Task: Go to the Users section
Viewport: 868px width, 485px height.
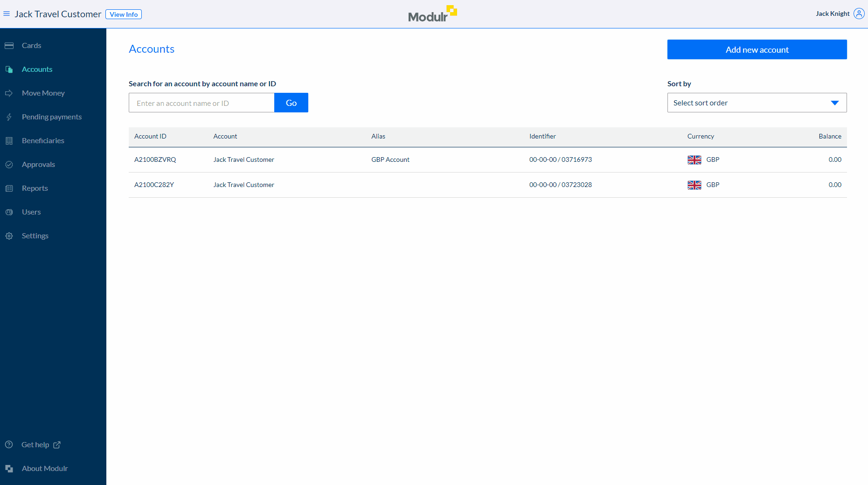Action: 31,212
